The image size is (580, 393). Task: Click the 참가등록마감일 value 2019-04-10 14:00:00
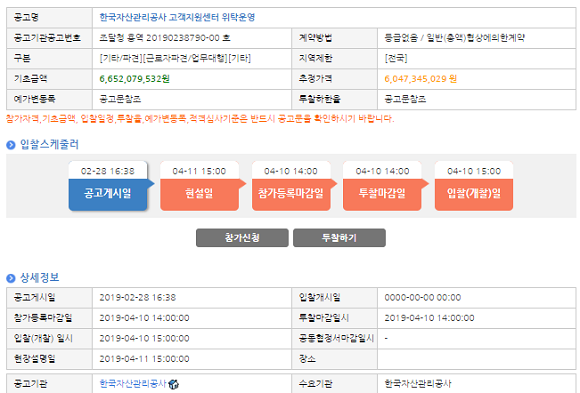(x=144, y=318)
